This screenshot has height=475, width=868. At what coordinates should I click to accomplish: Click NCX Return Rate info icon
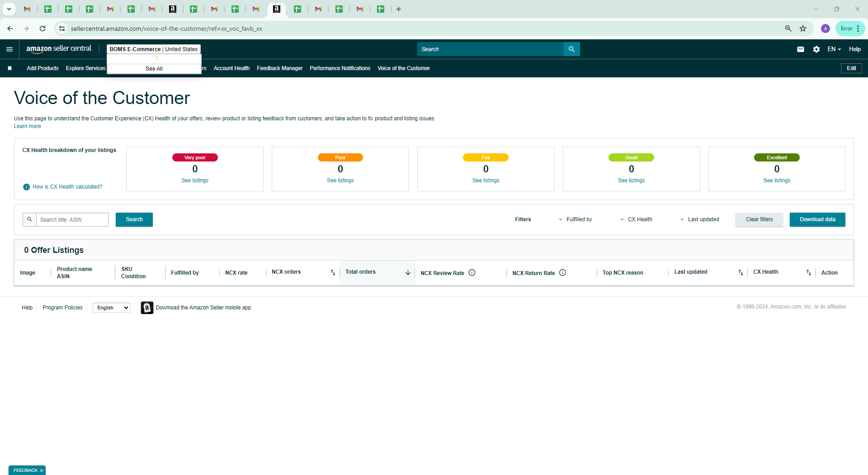click(x=563, y=272)
